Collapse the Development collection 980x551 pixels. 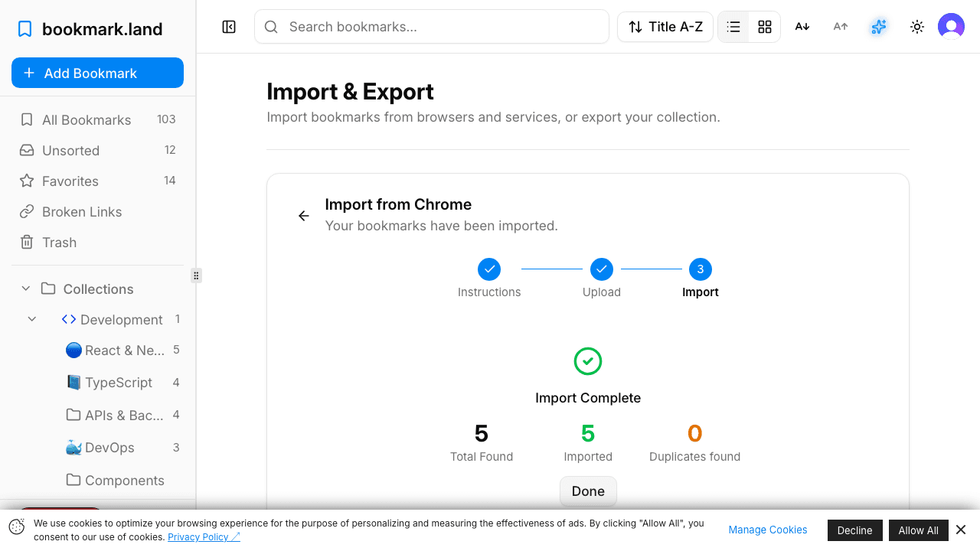click(32, 319)
